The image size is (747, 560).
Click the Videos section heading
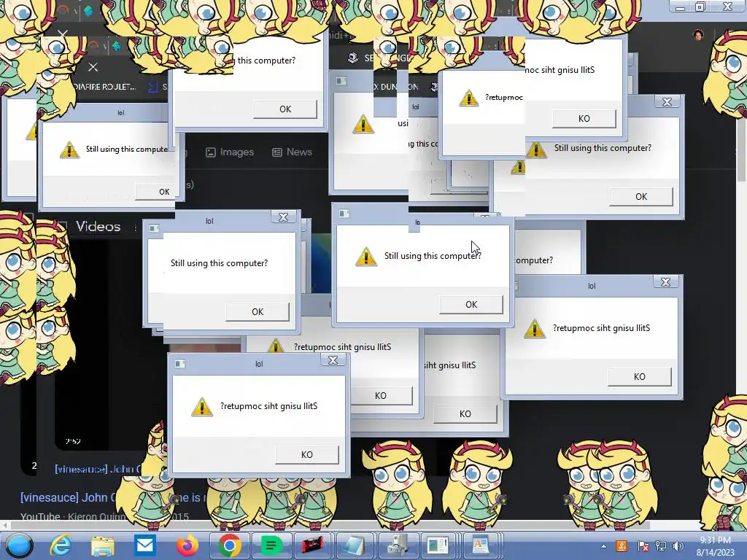tap(98, 226)
